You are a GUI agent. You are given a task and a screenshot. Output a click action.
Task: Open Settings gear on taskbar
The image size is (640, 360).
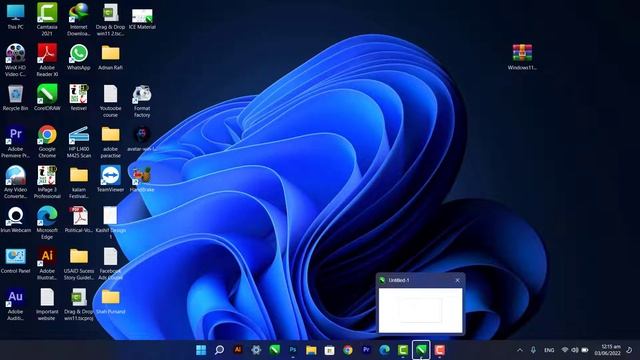256,350
